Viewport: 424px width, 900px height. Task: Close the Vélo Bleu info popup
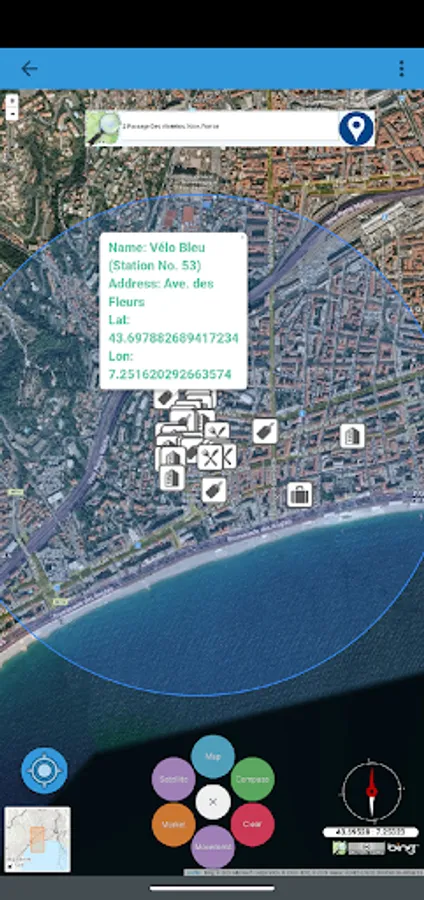tap(242, 236)
